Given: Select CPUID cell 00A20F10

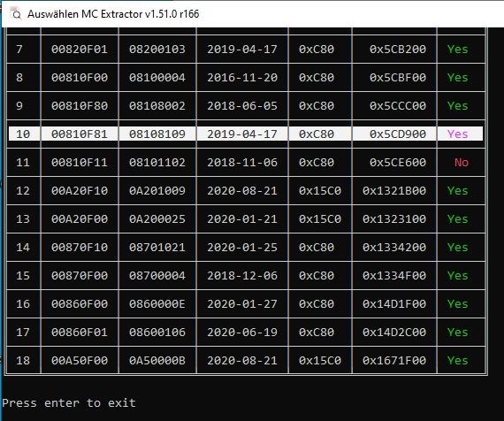Looking at the screenshot, I should [x=79, y=191].
